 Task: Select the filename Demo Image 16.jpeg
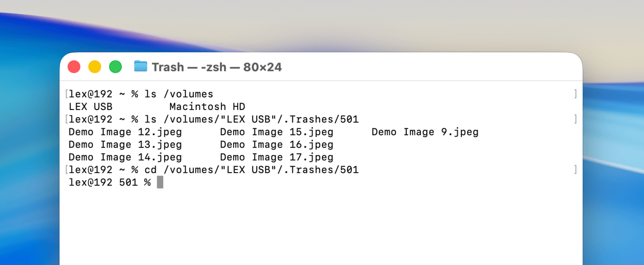pyautogui.click(x=276, y=144)
